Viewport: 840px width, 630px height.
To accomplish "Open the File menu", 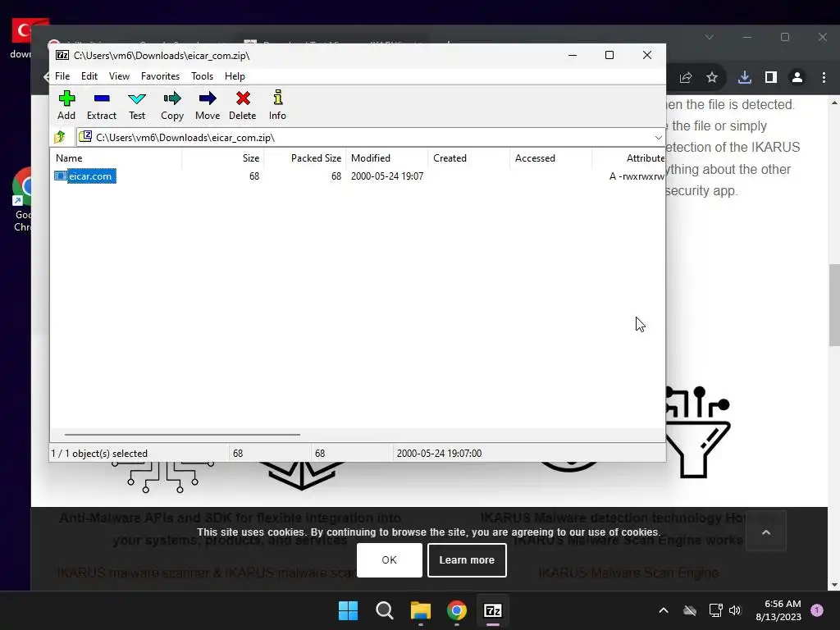I will [x=62, y=76].
